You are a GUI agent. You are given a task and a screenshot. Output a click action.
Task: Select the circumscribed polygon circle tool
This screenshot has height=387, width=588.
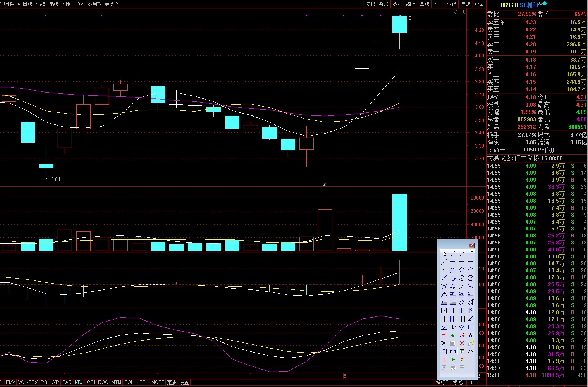pos(471,278)
